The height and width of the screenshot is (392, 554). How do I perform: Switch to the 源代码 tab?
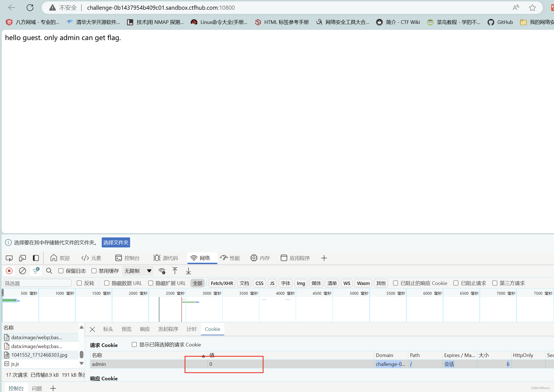pyautogui.click(x=166, y=258)
